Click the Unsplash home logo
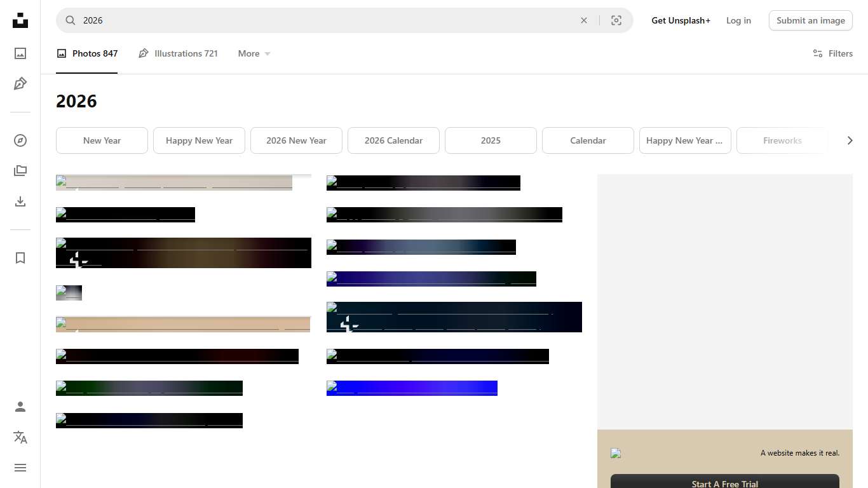This screenshot has width=868, height=488. click(x=20, y=20)
